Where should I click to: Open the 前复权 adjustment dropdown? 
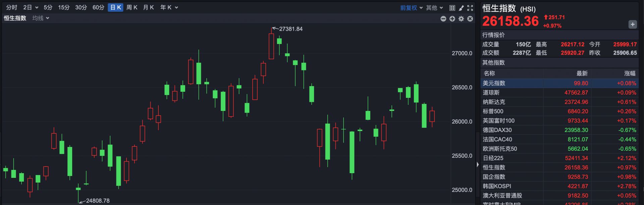click(411, 8)
